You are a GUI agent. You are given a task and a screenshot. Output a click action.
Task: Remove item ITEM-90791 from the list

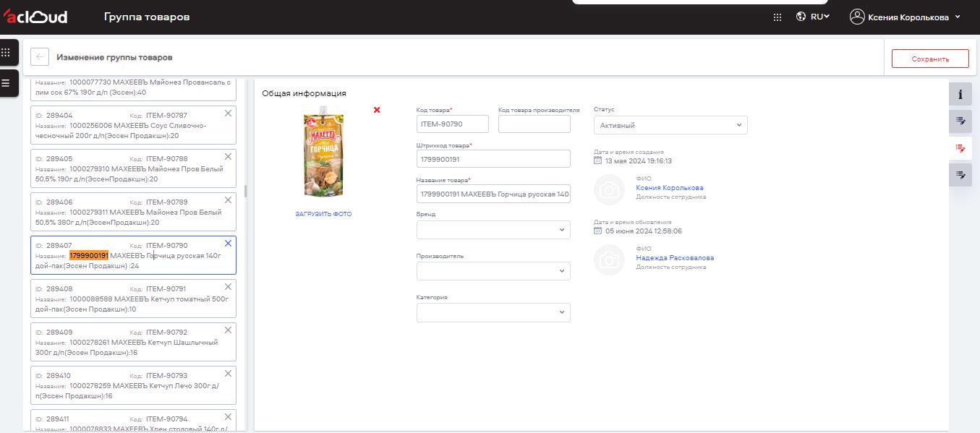point(228,287)
